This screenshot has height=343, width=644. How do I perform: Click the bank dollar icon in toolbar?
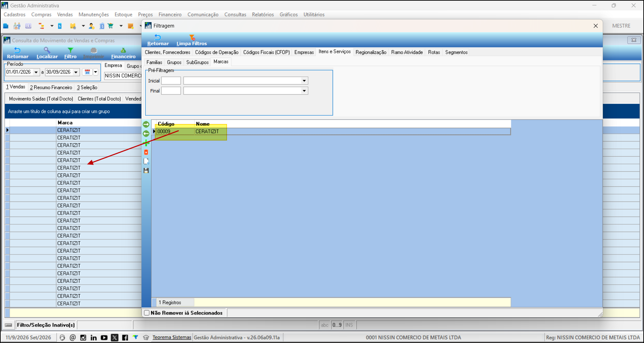coord(102,26)
